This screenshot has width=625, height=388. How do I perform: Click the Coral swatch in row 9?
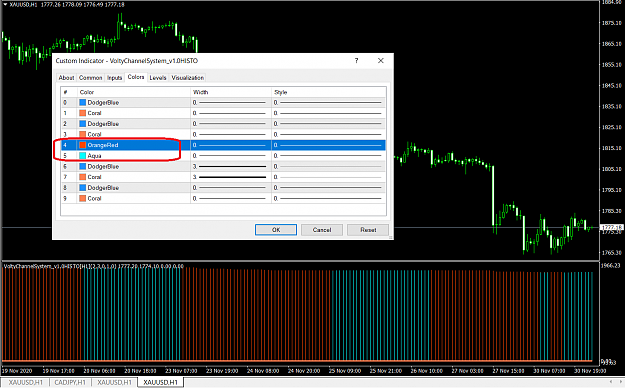83,198
